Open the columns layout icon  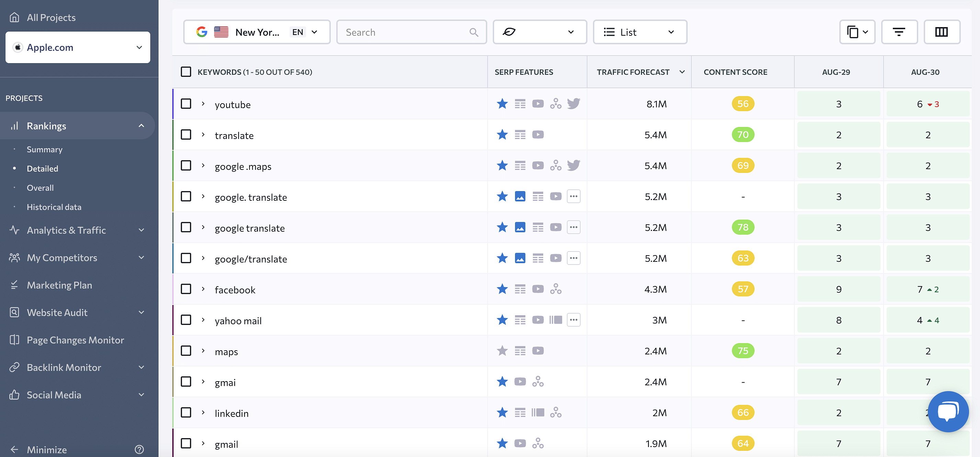pyautogui.click(x=942, y=32)
